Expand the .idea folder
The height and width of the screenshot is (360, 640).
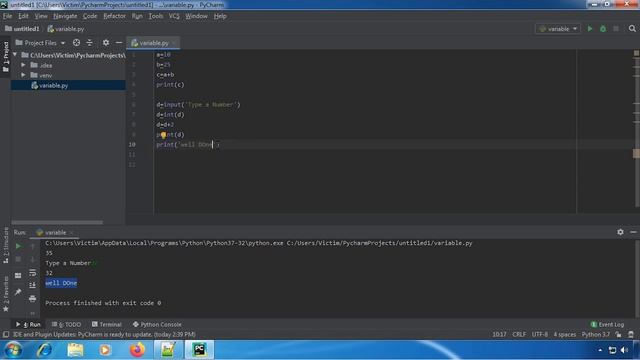pos(23,65)
